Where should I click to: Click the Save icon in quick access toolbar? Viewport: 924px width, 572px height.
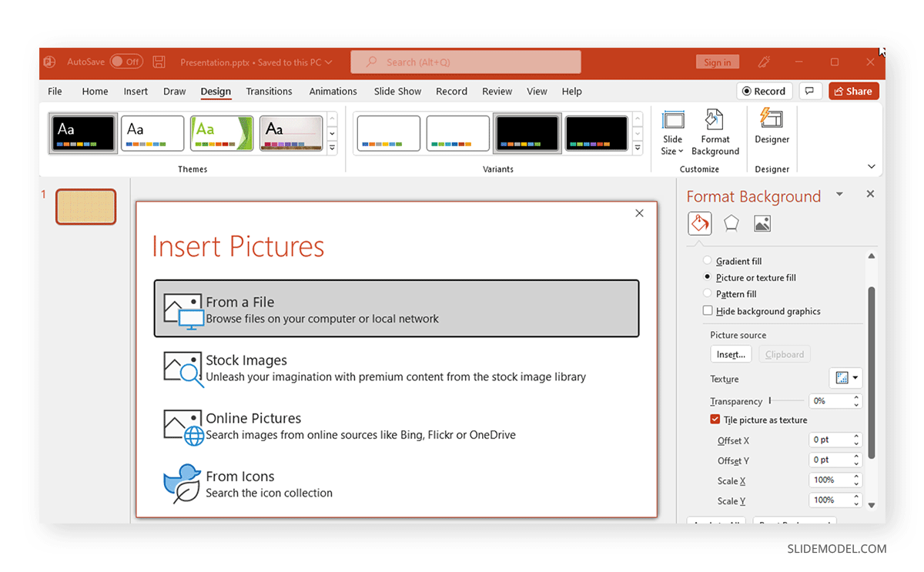159,62
